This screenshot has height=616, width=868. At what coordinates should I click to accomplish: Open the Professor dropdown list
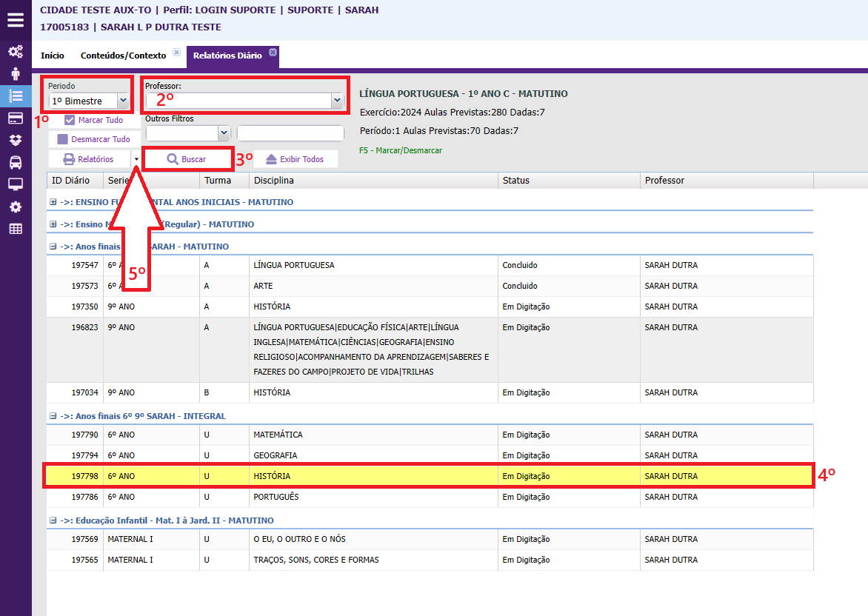(337, 100)
